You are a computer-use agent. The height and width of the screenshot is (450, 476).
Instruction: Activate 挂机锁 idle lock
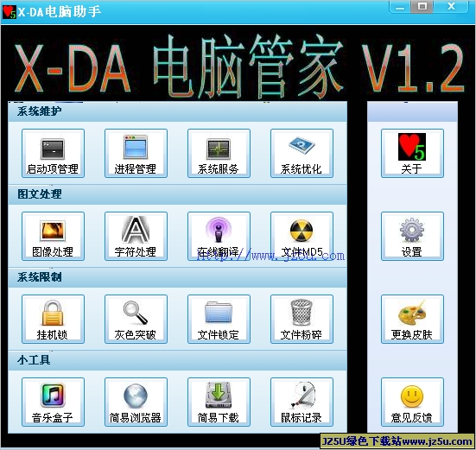(x=53, y=319)
